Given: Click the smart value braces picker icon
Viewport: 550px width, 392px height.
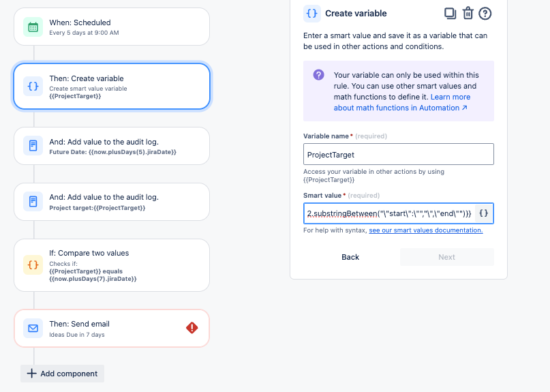Looking at the screenshot, I should tap(484, 213).
